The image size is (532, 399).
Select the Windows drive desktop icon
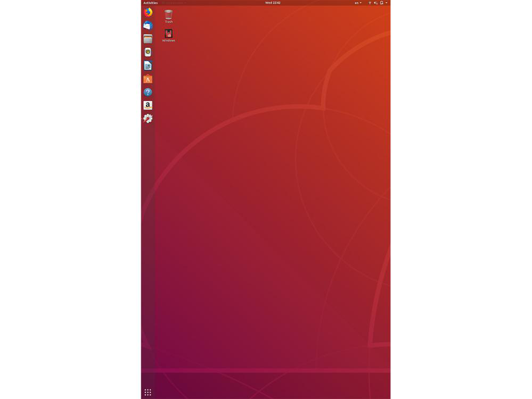tap(169, 35)
